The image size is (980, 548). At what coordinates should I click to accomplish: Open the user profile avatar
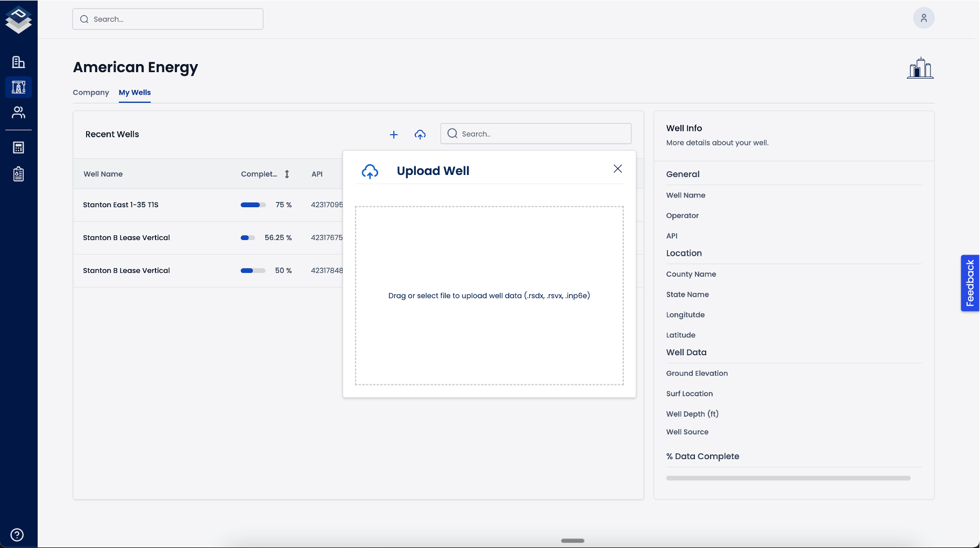pos(924,18)
